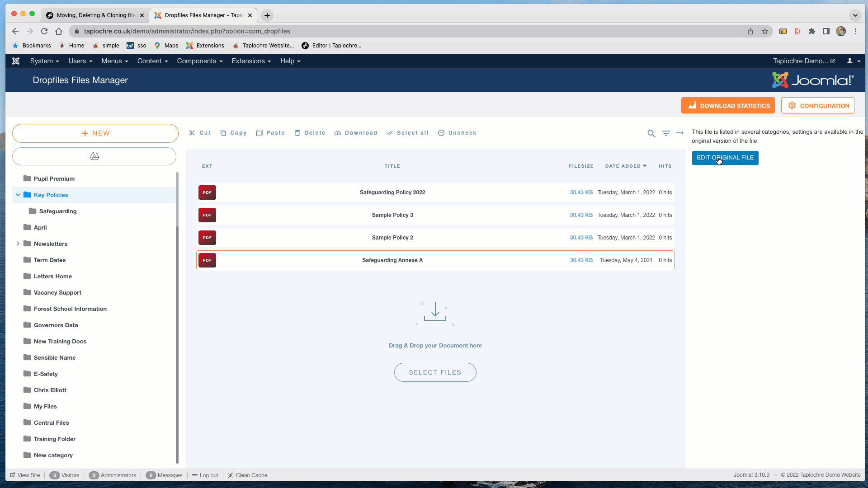The height and width of the screenshot is (488, 868).
Task: Collapse right panel with arrow icon
Action: tap(680, 133)
